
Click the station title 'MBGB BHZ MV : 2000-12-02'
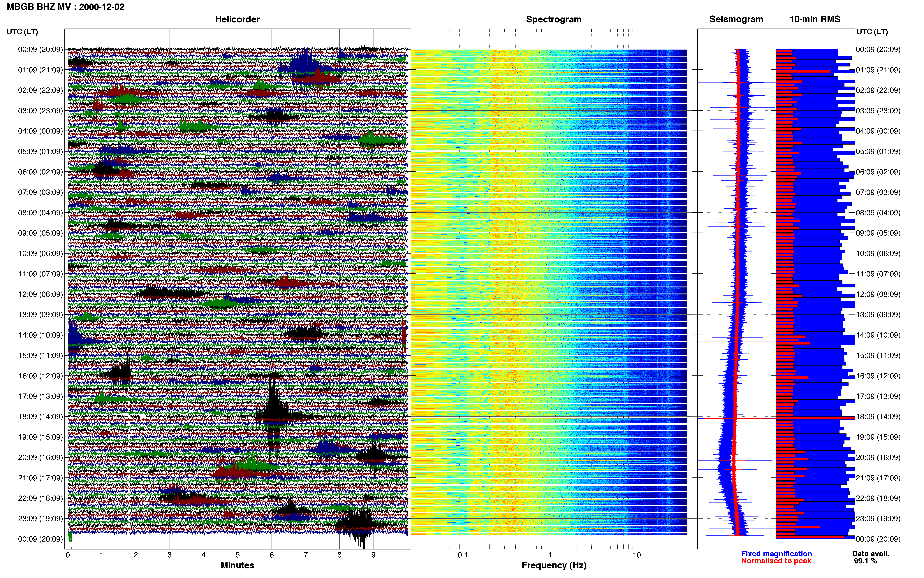click(66, 7)
